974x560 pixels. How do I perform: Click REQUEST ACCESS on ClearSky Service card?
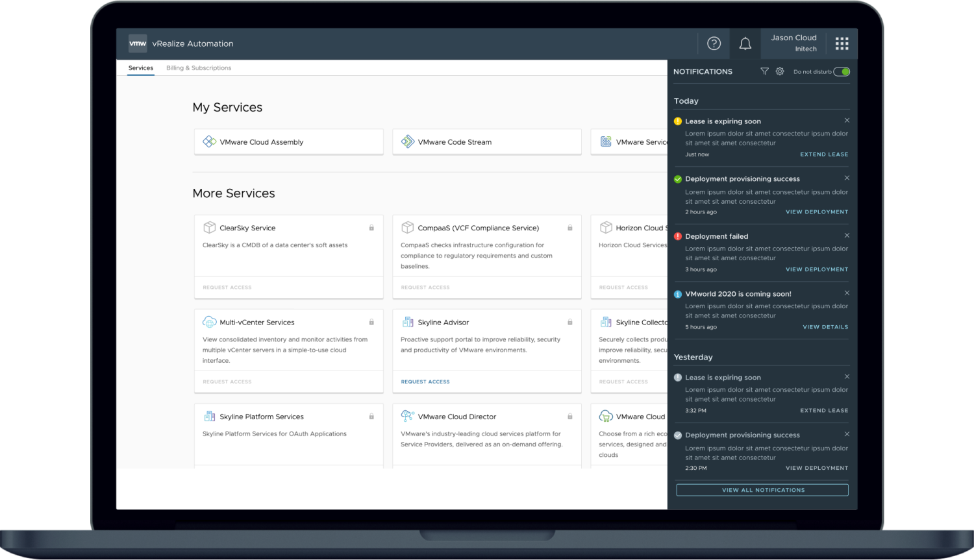coord(227,287)
